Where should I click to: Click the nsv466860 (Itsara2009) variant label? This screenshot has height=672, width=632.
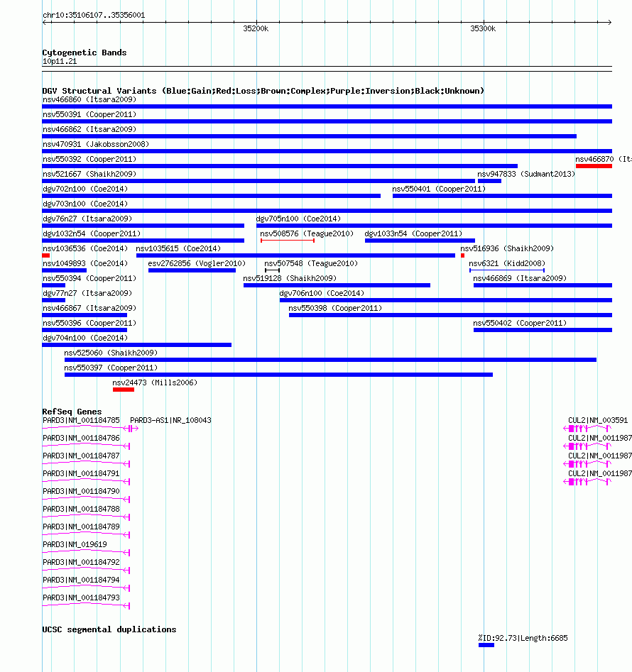[x=89, y=99]
